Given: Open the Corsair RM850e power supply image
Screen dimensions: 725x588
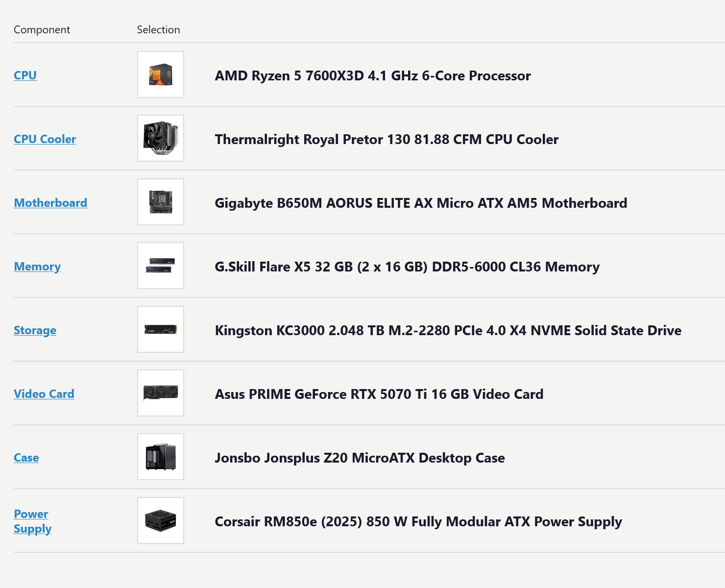Looking at the screenshot, I should [161, 520].
